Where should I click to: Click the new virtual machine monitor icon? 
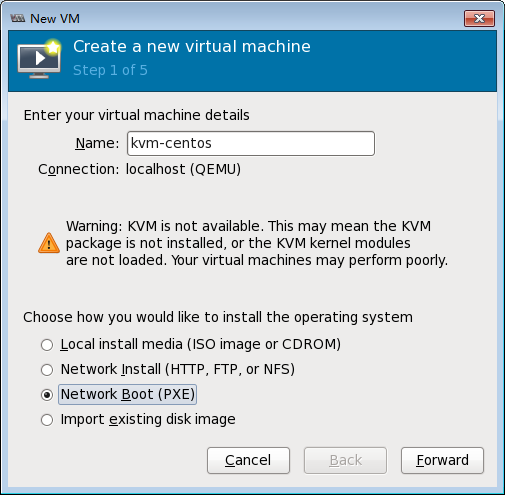coord(39,59)
